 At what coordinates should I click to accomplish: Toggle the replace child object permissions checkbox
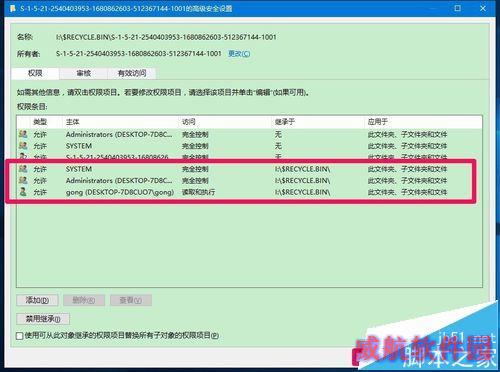pyautogui.click(x=20, y=336)
